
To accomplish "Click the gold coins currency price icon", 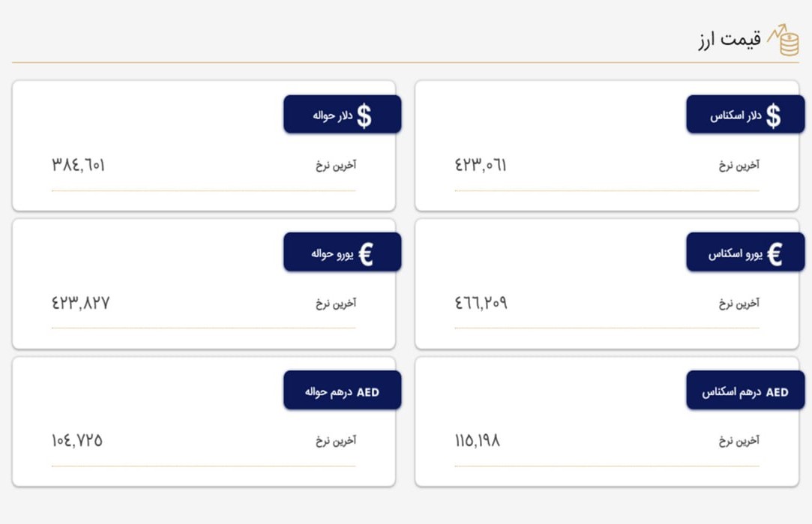I will [784, 39].
